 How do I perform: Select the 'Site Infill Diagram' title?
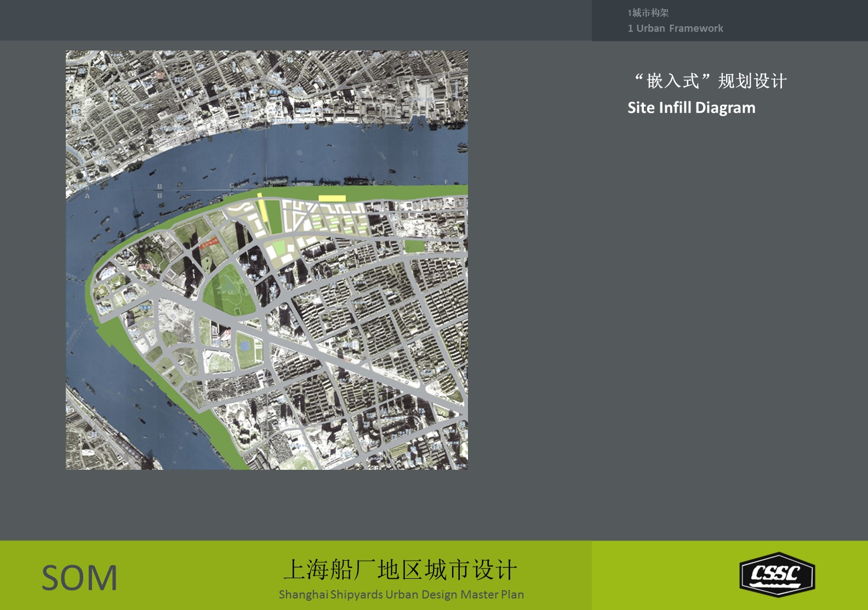(x=691, y=108)
